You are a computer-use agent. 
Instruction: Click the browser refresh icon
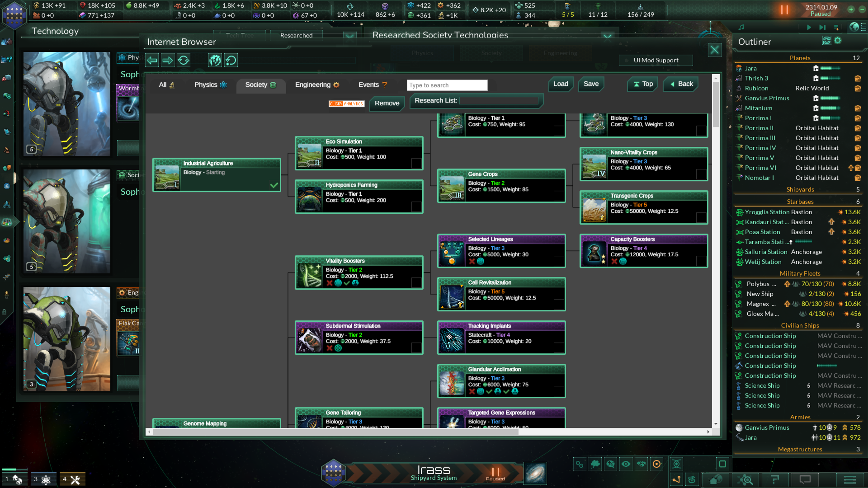coord(184,60)
